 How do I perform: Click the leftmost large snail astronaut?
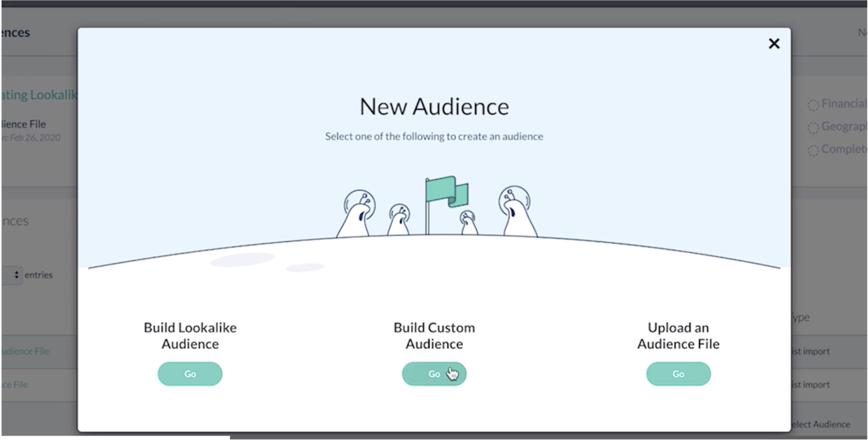[x=357, y=215]
